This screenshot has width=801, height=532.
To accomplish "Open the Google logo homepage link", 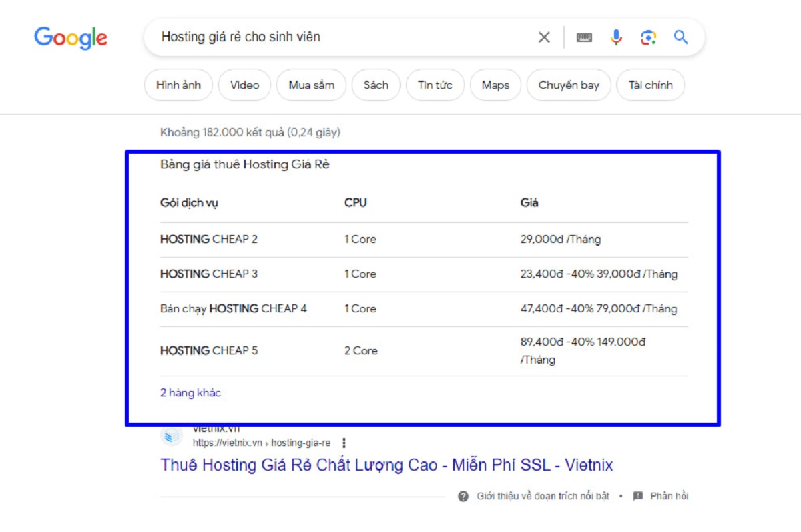I will (x=71, y=38).
